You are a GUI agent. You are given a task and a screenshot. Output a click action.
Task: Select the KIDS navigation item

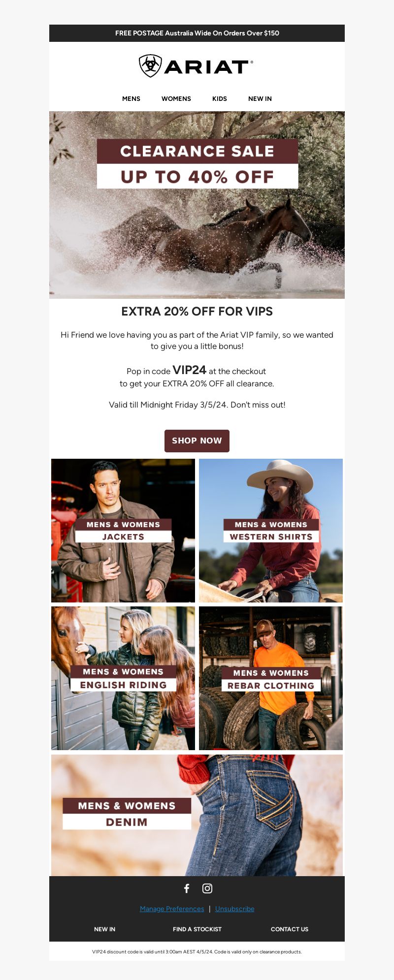[x=220, y=98]
